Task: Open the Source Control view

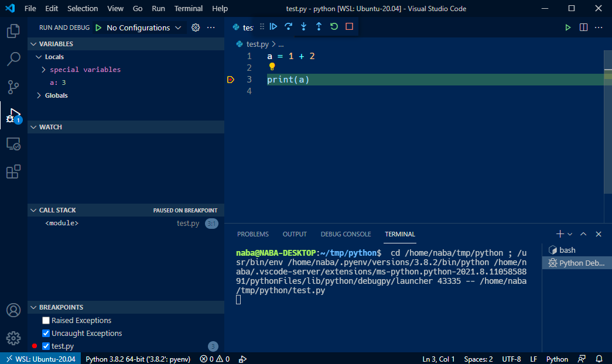Action: pos(13,87)
